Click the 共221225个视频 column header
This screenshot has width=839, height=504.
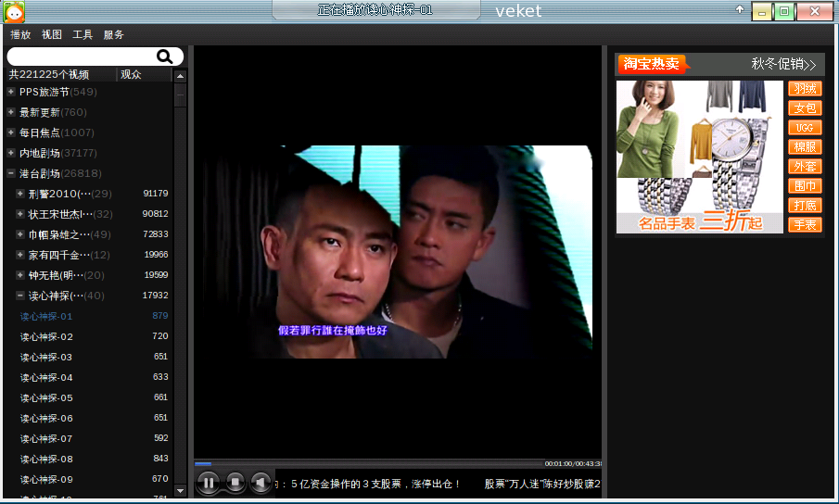point(60,74)
